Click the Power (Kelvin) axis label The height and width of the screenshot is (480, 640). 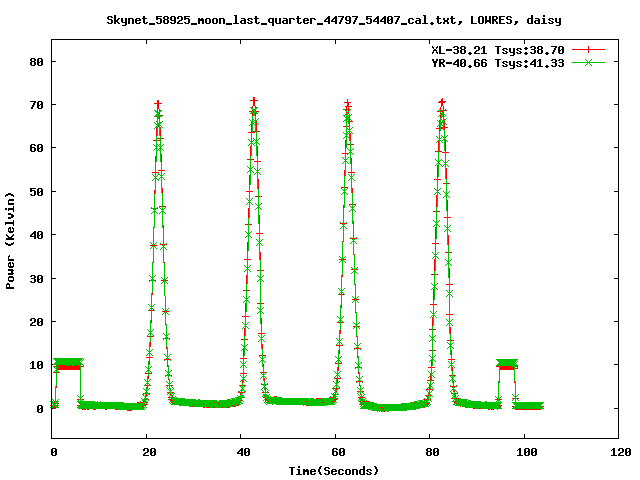click(10, 241)
